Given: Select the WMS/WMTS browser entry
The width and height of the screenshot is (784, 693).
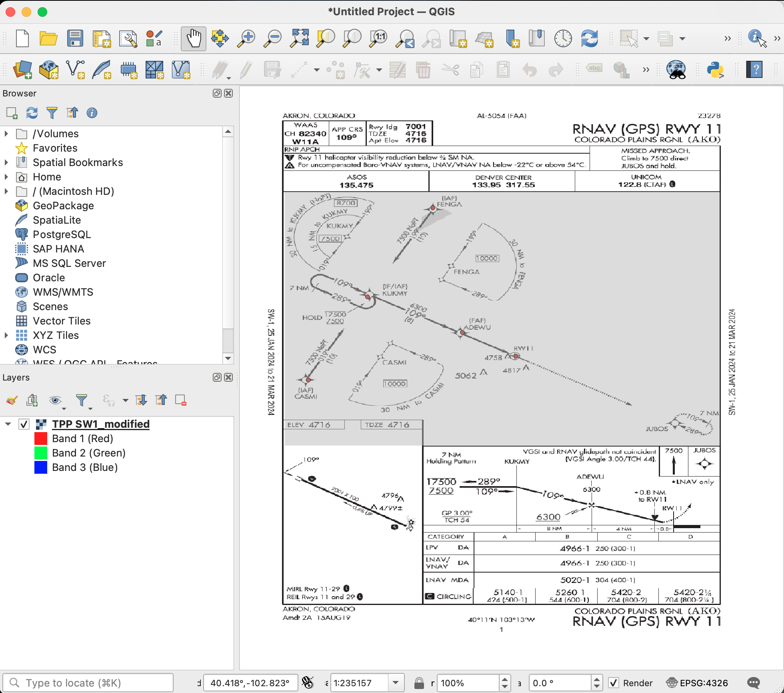Looking at the screenshot, I should tap(63, 292).
